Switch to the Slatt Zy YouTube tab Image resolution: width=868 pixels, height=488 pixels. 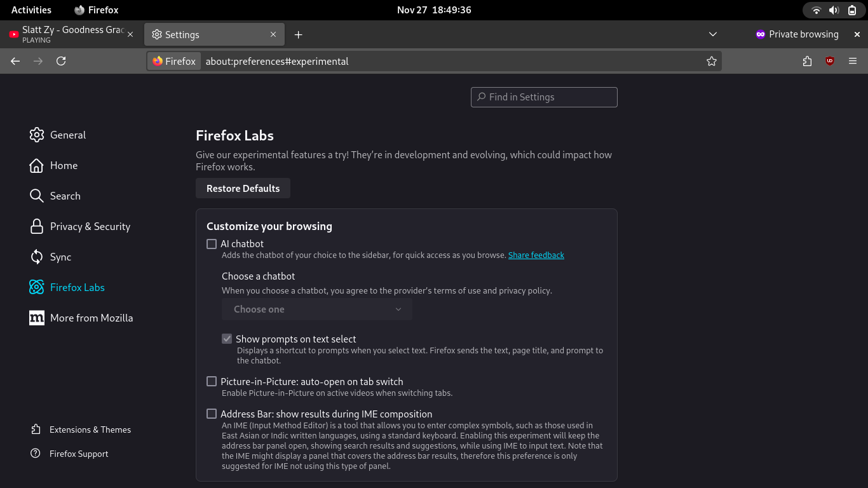pyautogui.click(x=67, y=34)
